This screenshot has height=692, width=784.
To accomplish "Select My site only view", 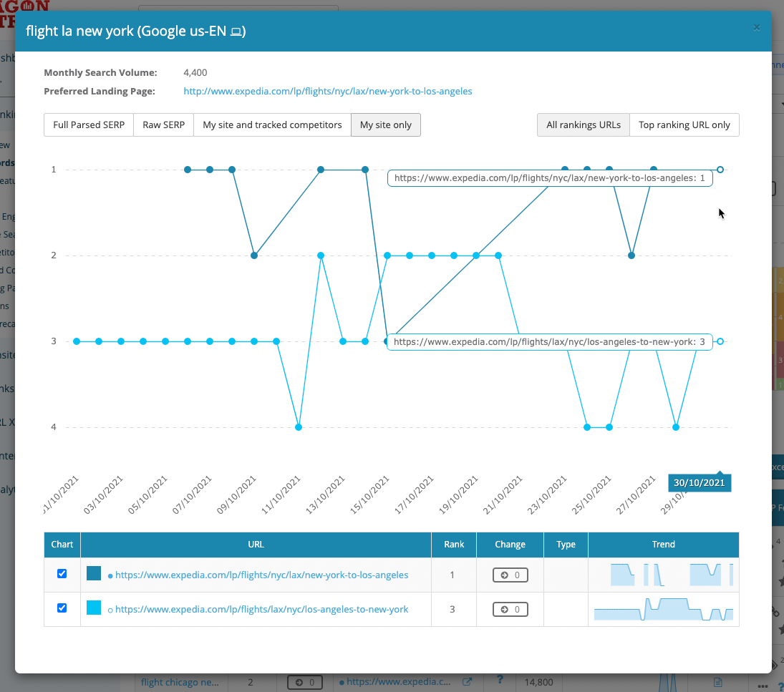I will (385, 125).
